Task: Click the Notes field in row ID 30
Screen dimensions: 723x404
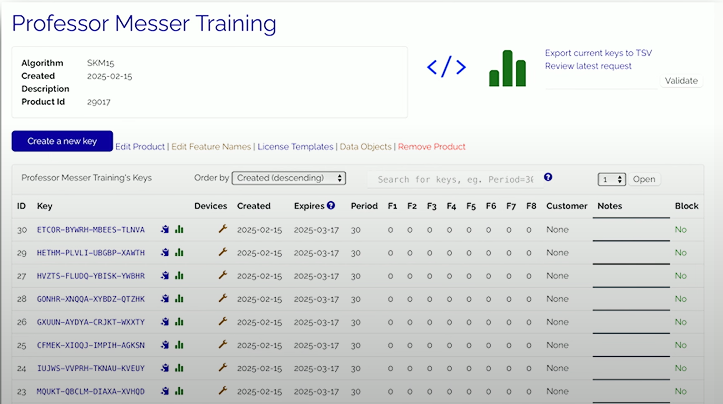Action: (631, 231)
